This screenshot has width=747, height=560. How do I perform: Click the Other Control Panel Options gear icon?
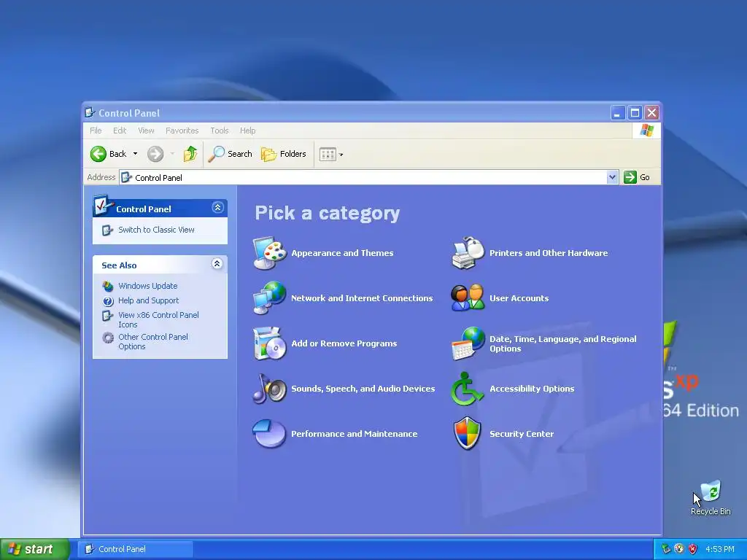pyautogui.click(x=108, y=338)
